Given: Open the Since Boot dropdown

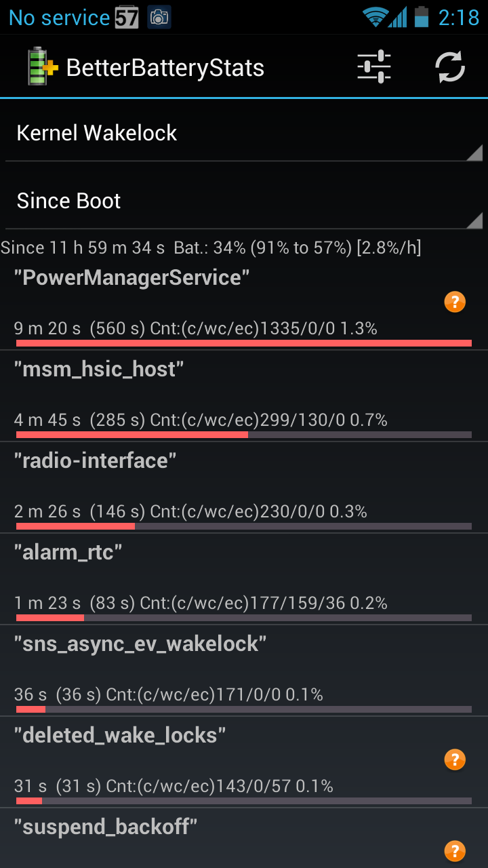Looking at the screenshot, I should pos(244,201).
